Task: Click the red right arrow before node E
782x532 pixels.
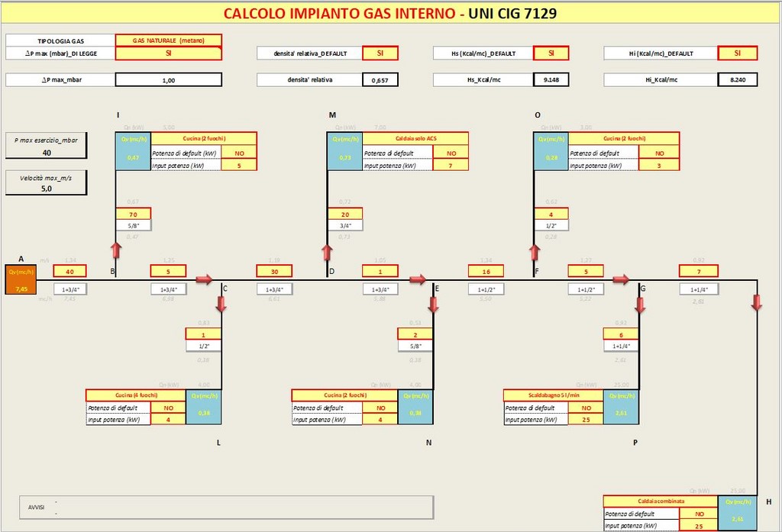Action: tap(417, 279)
